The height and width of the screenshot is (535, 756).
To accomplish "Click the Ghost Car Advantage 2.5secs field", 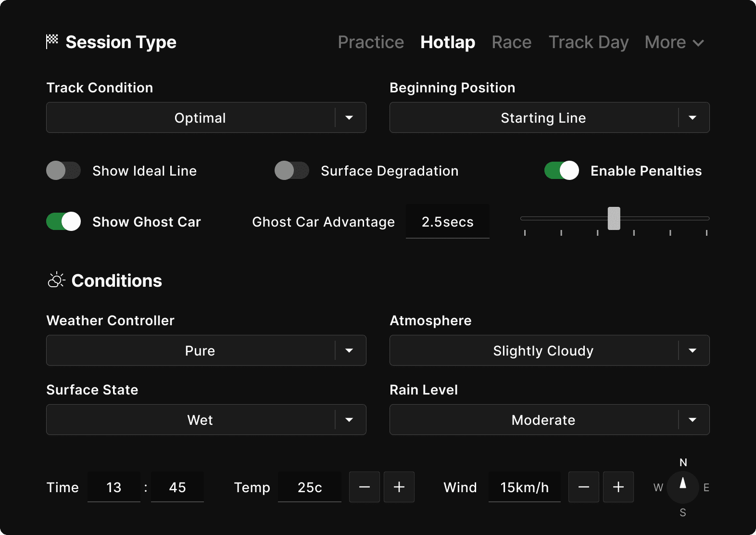I will [x=448, y=221].
